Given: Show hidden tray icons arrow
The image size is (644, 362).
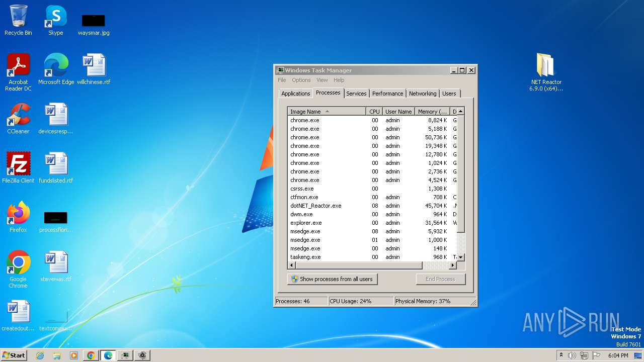Looking at the screenshot, I should click(x=561, y=355).
